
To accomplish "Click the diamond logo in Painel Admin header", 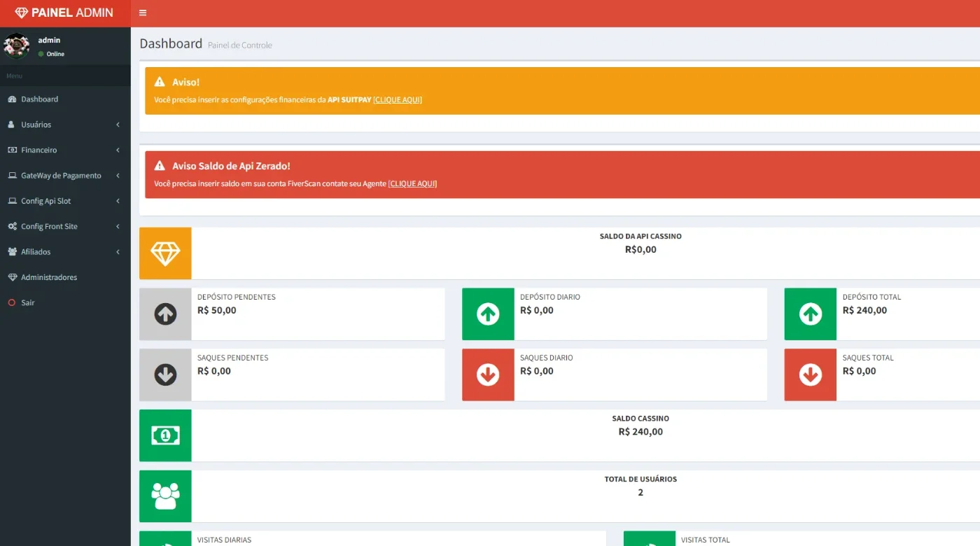I will [22, 13].
